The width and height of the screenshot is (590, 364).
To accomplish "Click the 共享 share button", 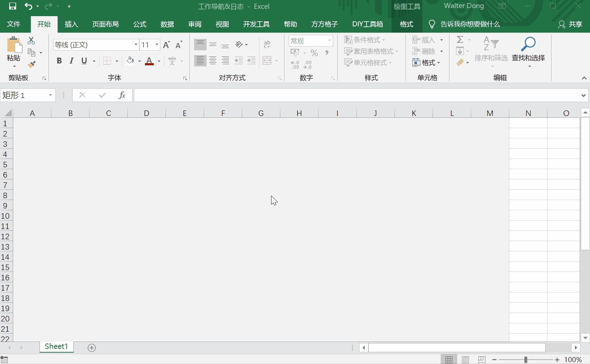I will point(570,24).
